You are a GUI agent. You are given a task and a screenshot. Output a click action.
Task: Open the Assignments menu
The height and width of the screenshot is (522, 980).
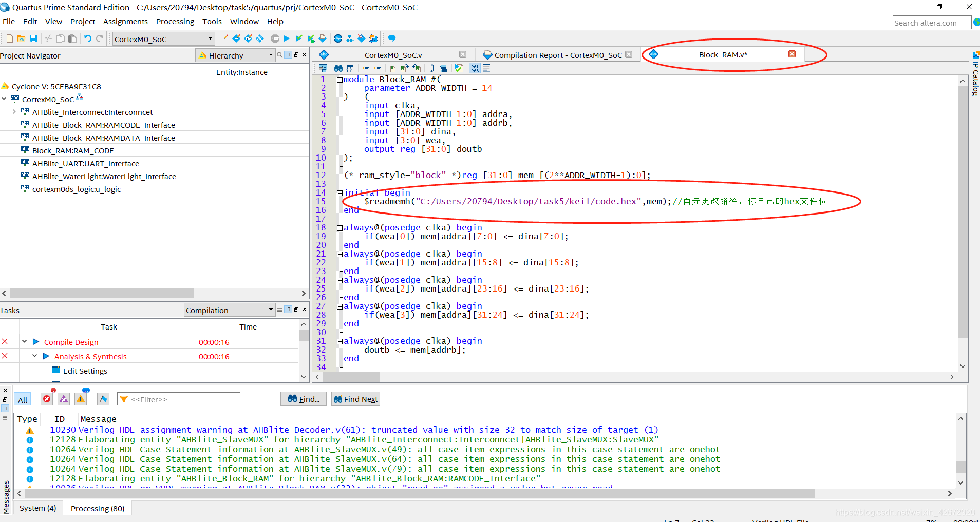click(125, 22)
